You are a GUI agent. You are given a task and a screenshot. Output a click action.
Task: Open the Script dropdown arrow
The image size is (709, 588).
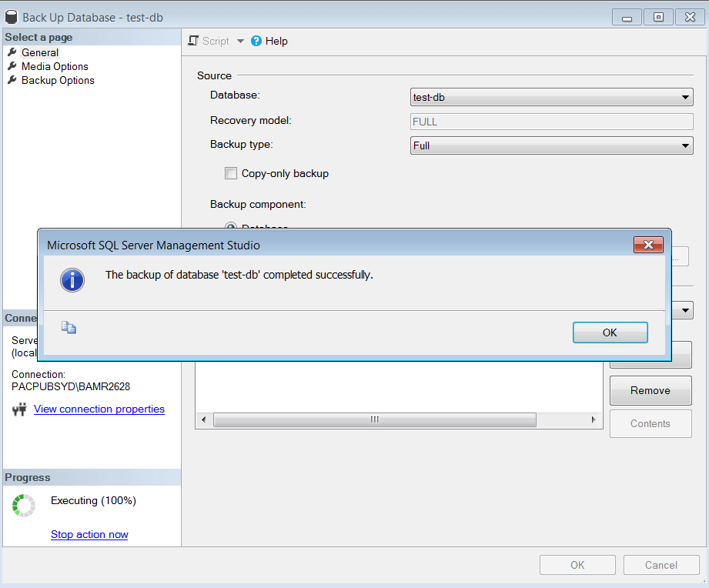click(x=240, y=42)
